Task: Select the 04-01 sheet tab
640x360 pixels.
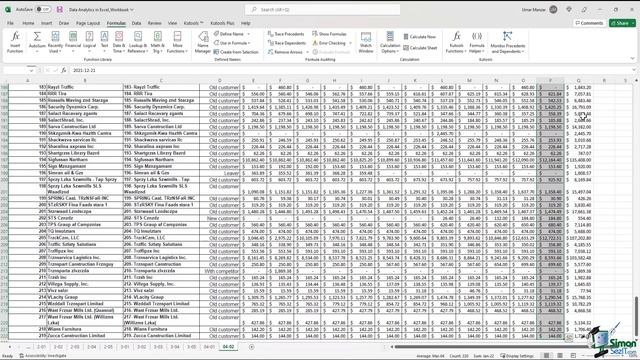Action: pos(209,347)
